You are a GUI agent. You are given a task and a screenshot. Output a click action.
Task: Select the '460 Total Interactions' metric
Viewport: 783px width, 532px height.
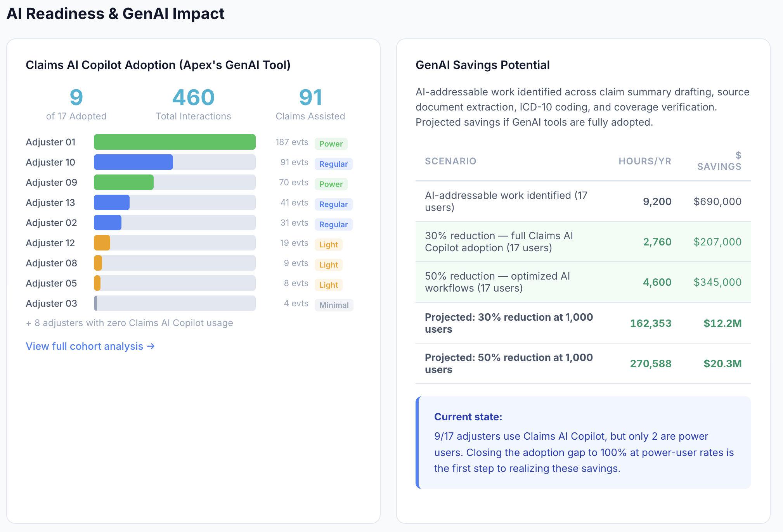[193, 104]
